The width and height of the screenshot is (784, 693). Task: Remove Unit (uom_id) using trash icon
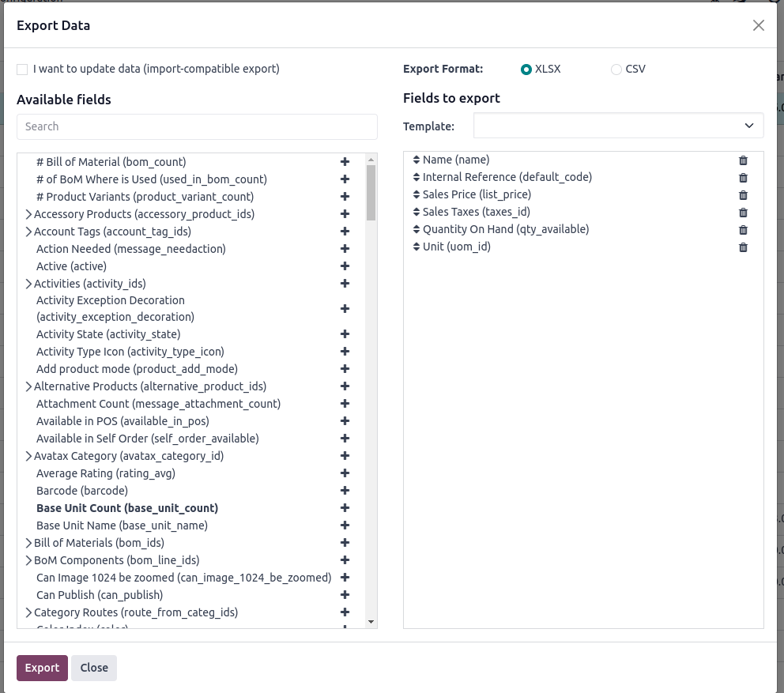point(743,247)
